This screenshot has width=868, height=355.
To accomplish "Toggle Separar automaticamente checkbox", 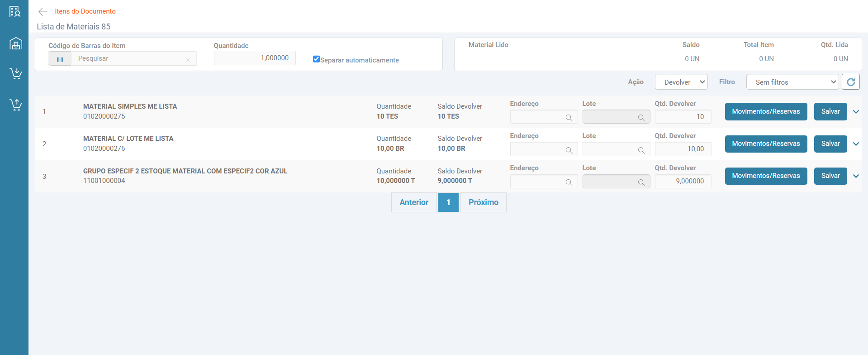I will [316, 59].
